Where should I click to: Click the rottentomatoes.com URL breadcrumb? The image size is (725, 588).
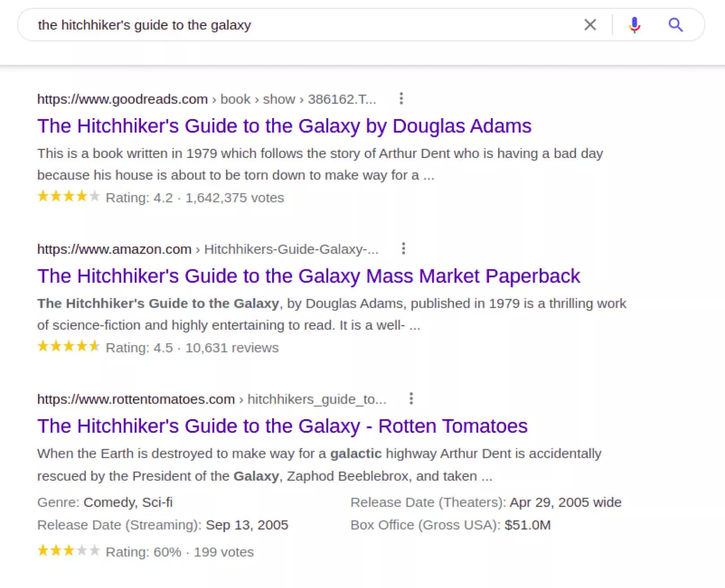pyautogui.click(x=136, y=399)
